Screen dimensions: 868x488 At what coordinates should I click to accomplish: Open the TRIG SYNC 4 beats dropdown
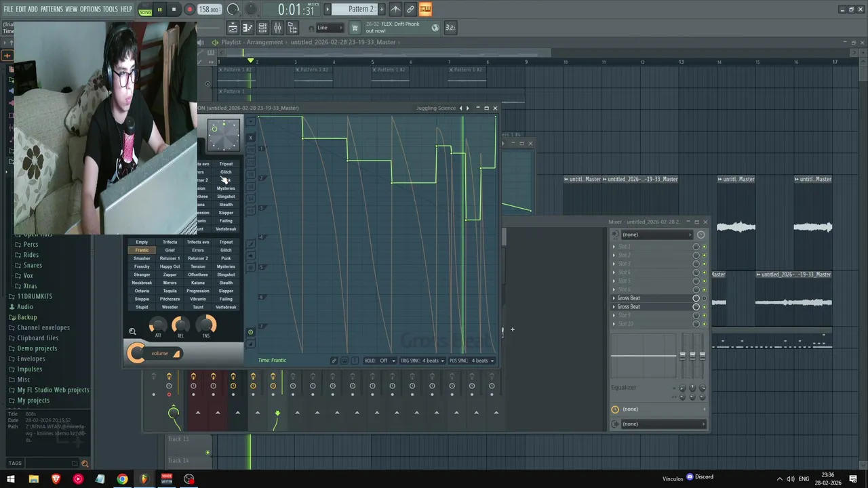[422, 361]
